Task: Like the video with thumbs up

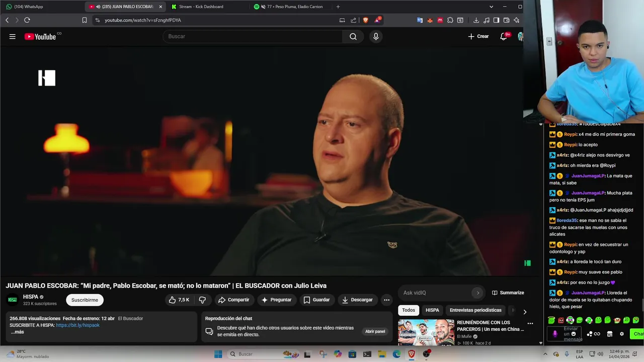Action: 180,300
